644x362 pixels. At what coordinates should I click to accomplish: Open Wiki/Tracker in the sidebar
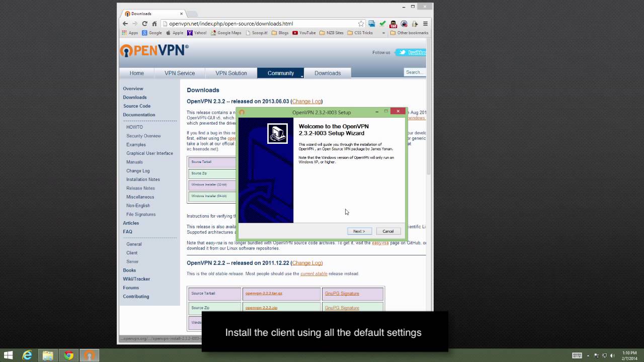[136, 279]
